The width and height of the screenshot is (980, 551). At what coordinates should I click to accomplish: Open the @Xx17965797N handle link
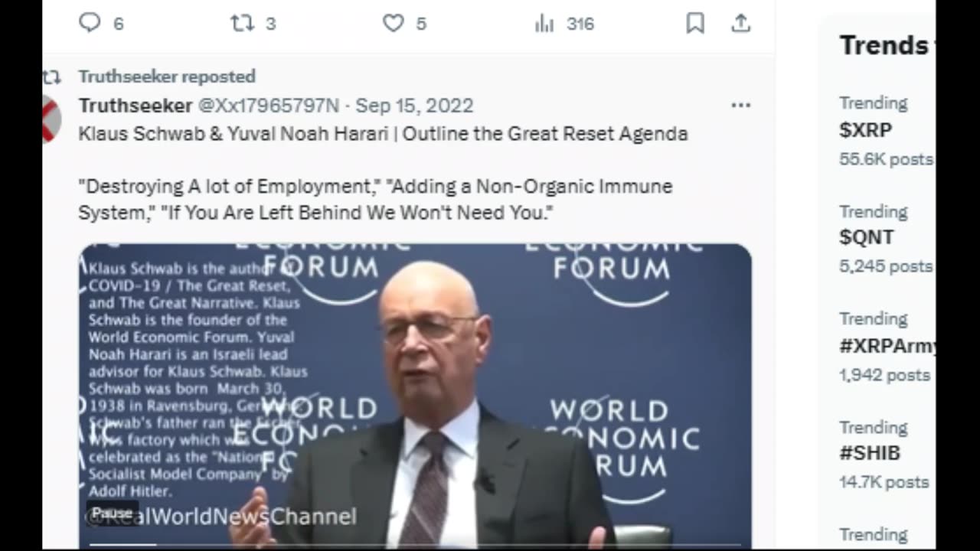[x=269, y=106]
